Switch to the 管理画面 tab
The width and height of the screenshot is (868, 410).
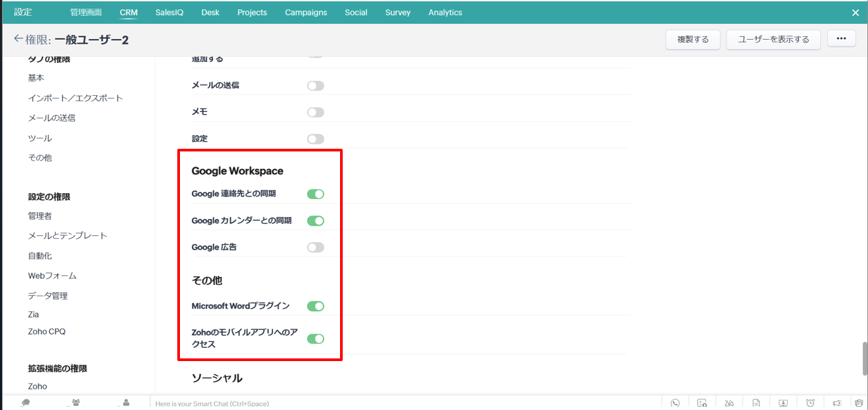(x=86, y=13)
